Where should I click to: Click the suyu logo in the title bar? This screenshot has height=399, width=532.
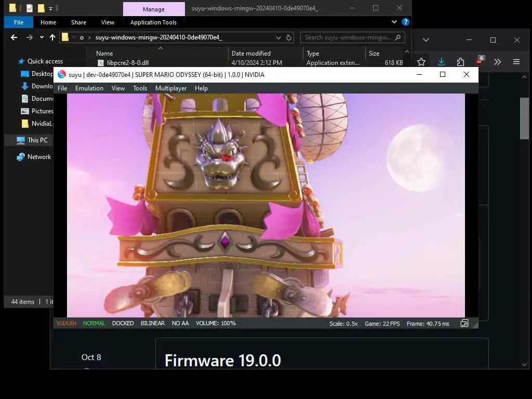coord(62,75)
